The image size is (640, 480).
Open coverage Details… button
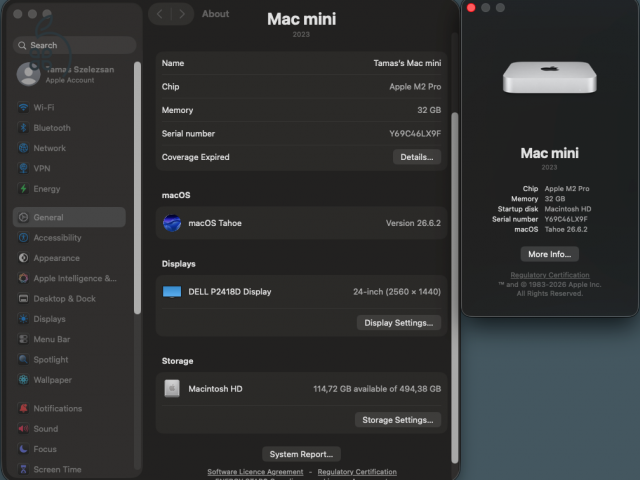[x=417, y=157]
